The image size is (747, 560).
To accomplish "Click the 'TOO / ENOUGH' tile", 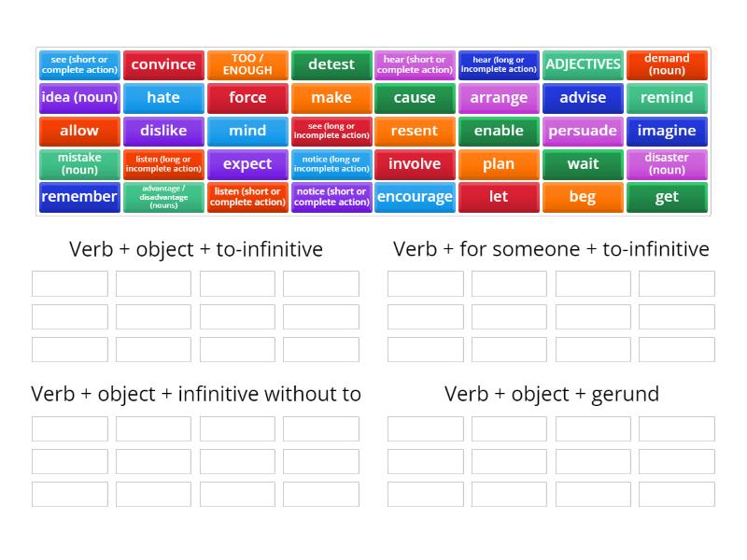I will tap(247, 64).
